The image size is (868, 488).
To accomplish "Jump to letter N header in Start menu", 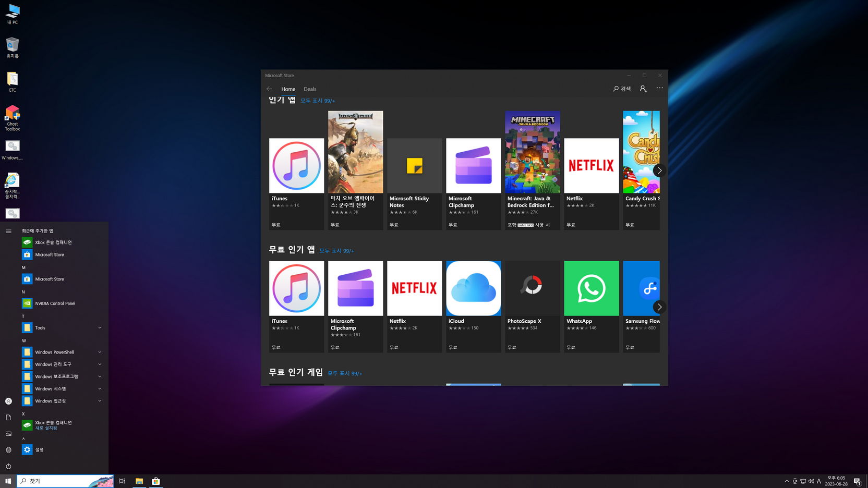I will click(23, 292).
